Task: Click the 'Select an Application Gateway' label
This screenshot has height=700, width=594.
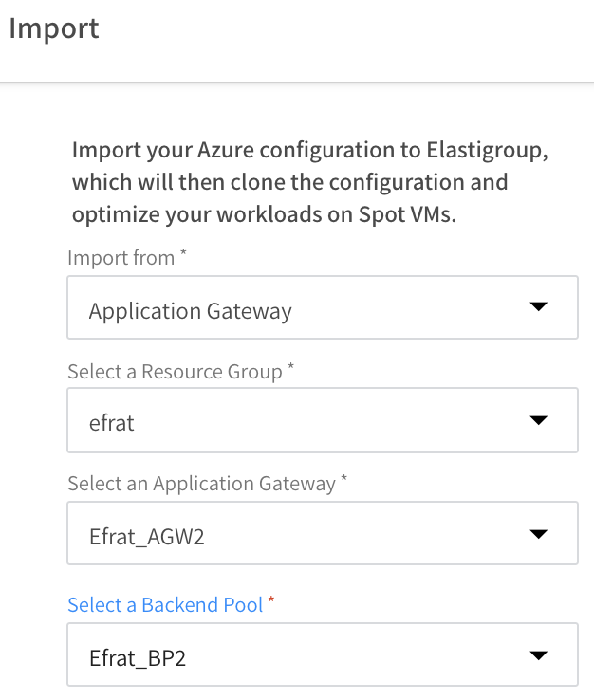Action: point(201,484)
